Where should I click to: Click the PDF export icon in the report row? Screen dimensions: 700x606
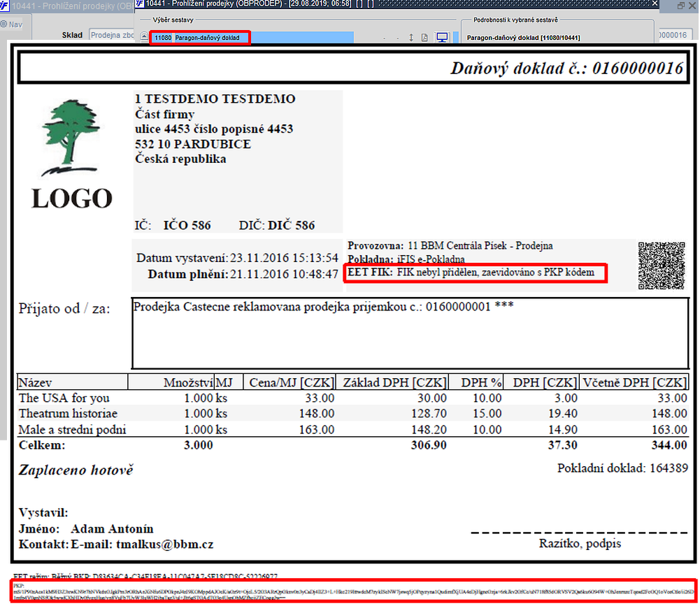click(x=424, y=38)
